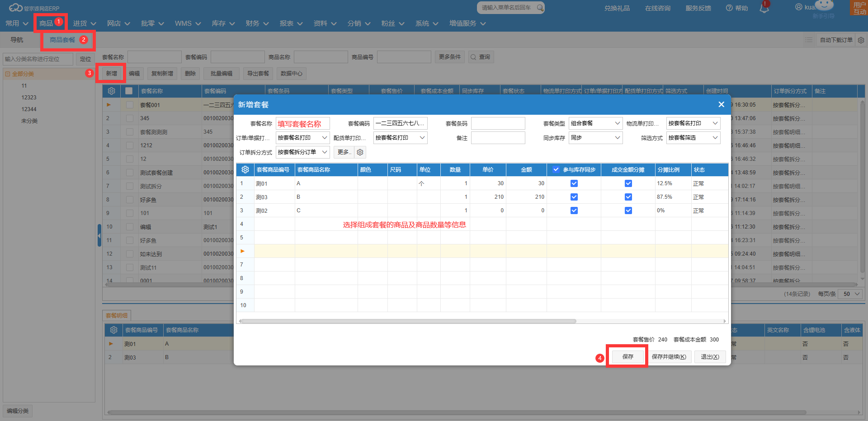Uncheck 成交金额分摊 for product 测03

(x=628, y=197)
